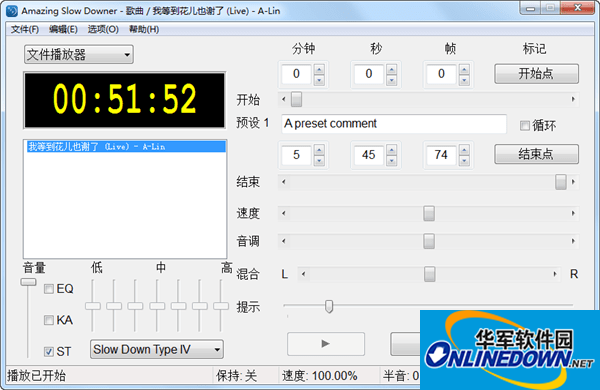Click the end seconds field showing 45
This screenshot has height=390, width=600.
pyautogui.click(x=369, y=155)
